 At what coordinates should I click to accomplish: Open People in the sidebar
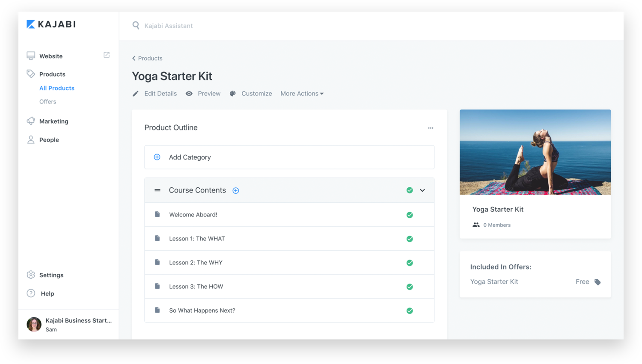49,140
